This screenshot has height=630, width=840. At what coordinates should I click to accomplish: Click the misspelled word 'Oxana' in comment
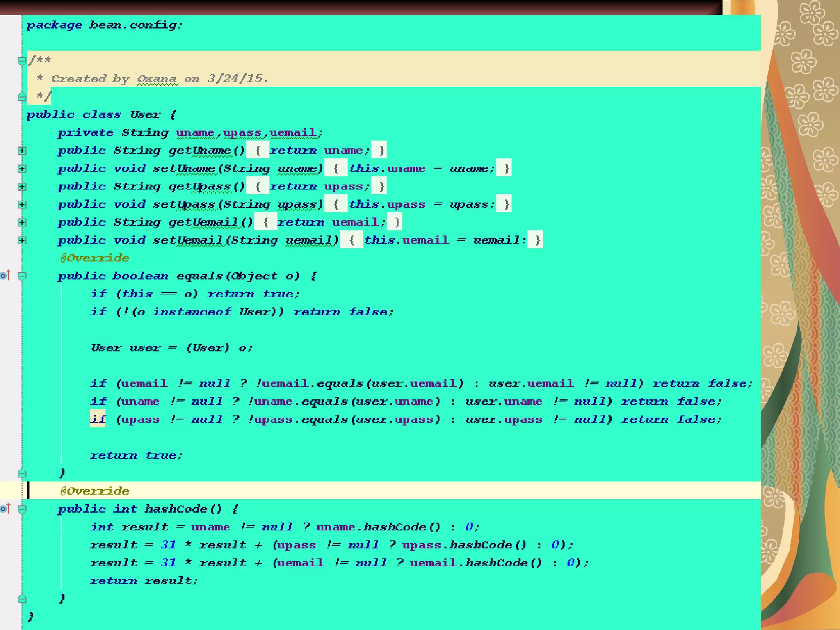point(157,79)
